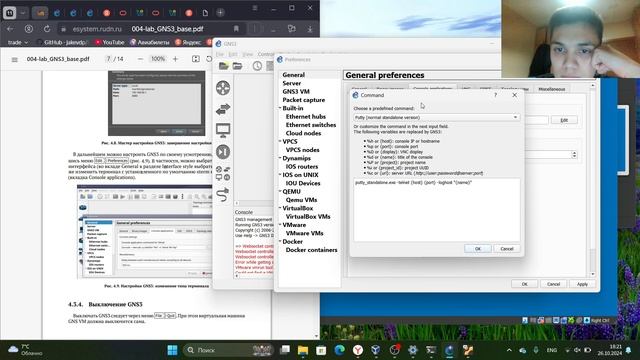This screenshot has width=640, height=360.
Task: Browse all devices icon in GNS3
Action: click(x=223, y=173)
